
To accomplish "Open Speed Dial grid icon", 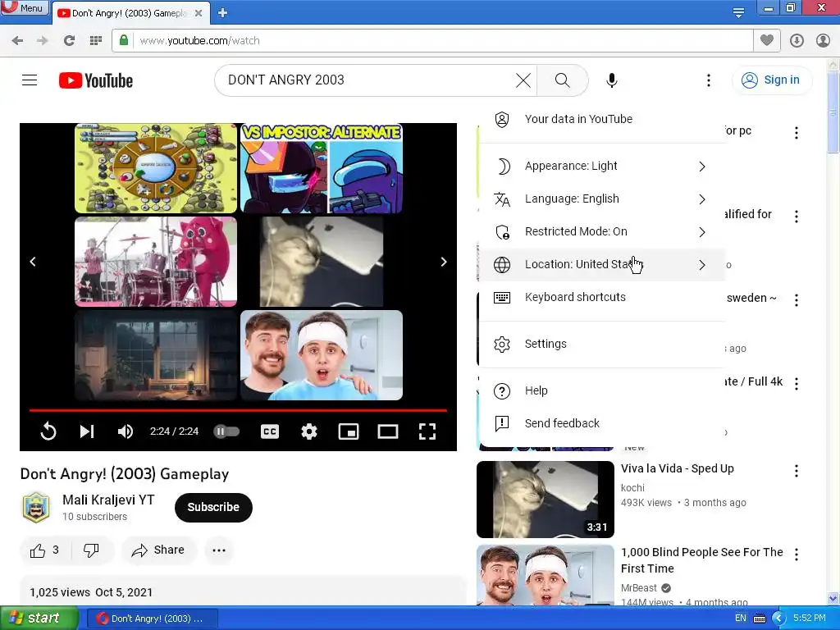I will (95, 41).
